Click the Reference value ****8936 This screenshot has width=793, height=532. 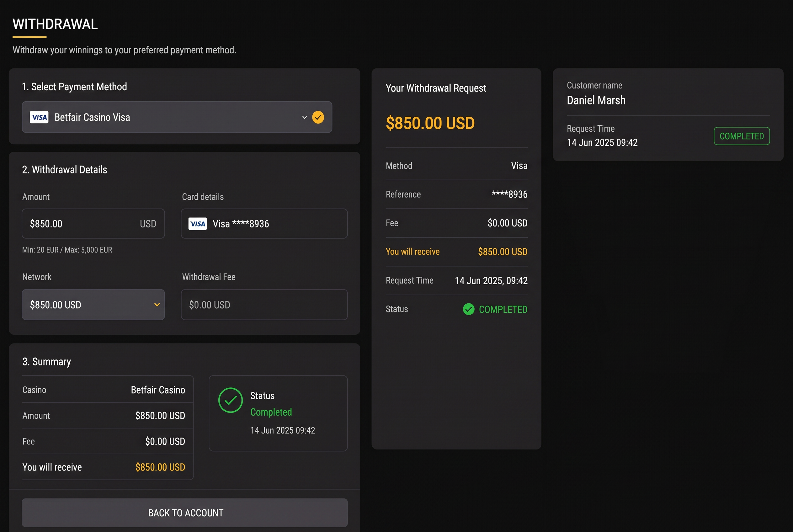509,194
